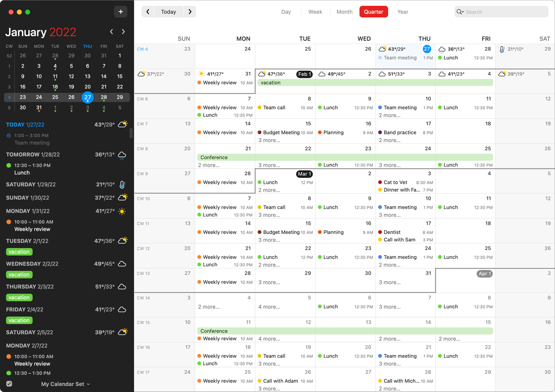This screenshot has height=392, width=555.
Task: Toggle the My Calendar Set checkbox
Action: [x=9, y=384]
